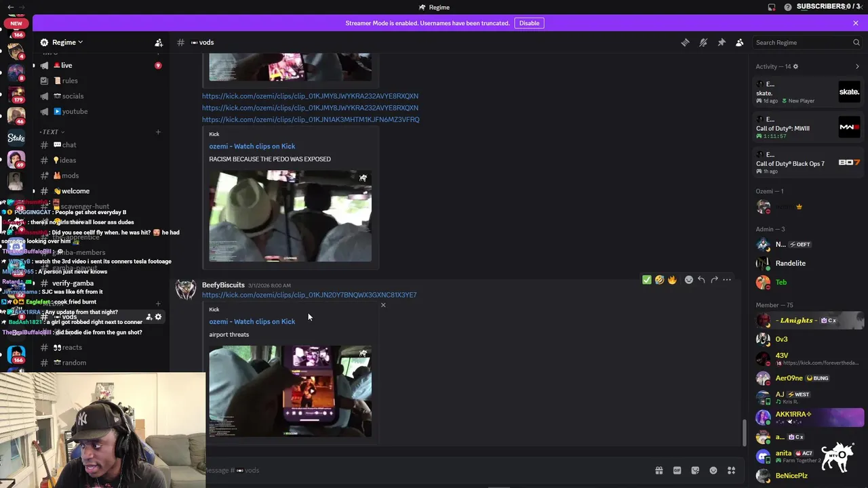Expand the Activity section arrow

[x=857, y=66]
